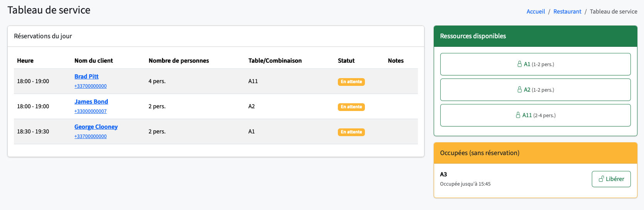Click the lock icon beside A11
The height and width of the screenshot is (210, 644).
(x=518, y=115)
